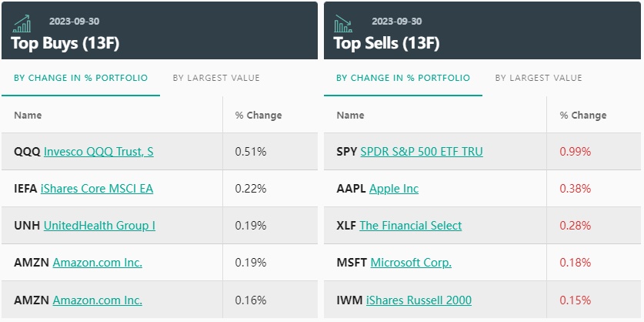Click the Amazon.com Inc. link at 0.16%
644x322 pixels.
pyautogui.click(x=97, y=300)
